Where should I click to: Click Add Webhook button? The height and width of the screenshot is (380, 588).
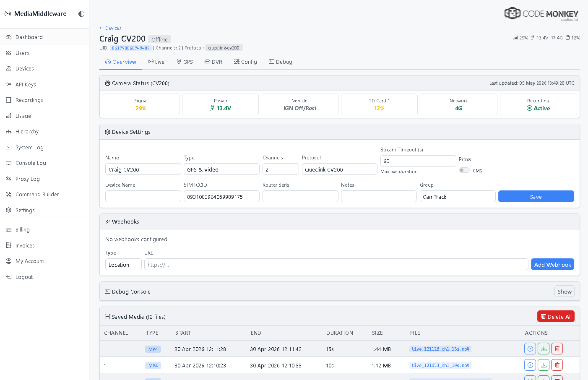(x=552, y=264)
